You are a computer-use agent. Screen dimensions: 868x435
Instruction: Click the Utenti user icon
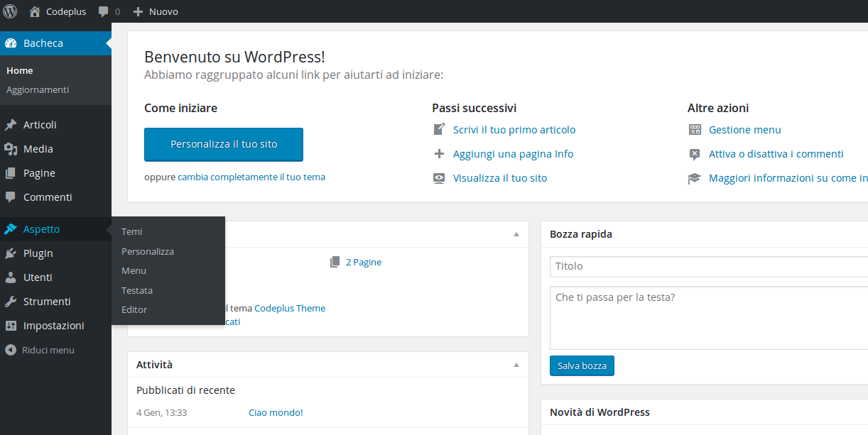click(x=11, y=277)
